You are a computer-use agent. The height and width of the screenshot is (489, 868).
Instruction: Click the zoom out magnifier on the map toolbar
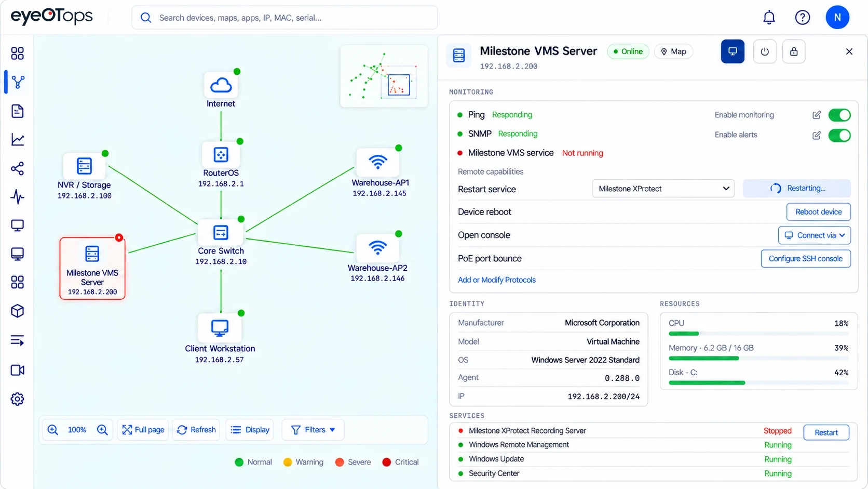point(53,430)
